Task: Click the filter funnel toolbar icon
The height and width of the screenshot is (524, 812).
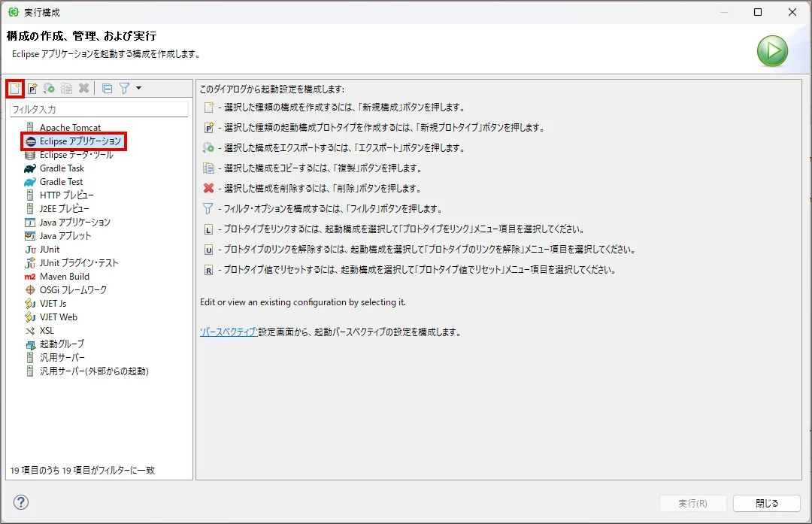Action: (124, 88)
